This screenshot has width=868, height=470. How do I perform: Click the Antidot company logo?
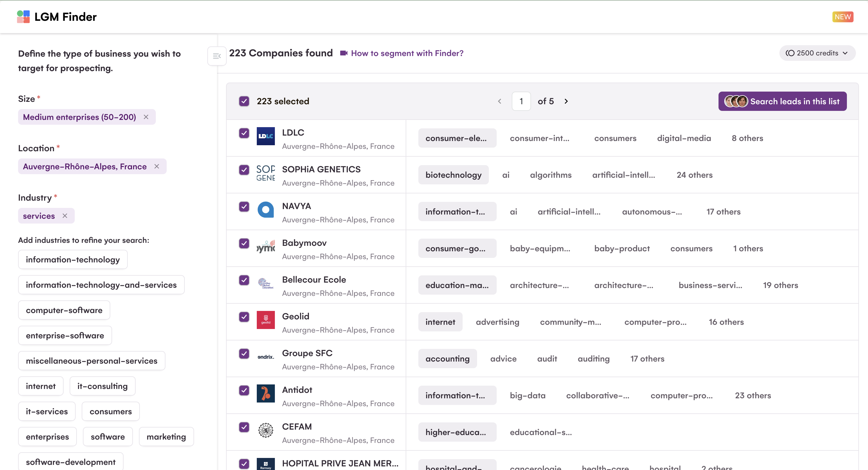click(x=266, y=393)
